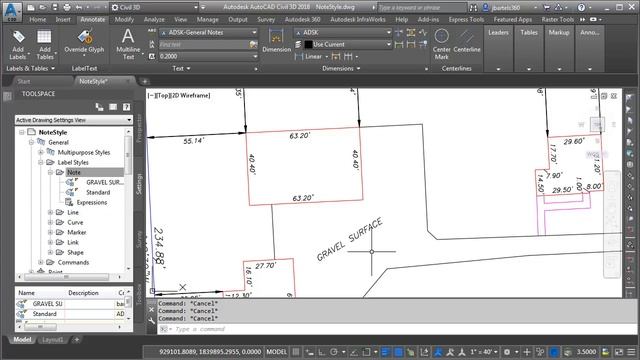The height and width of the screenshot is (360, 640).
Task: Place a Center Mark
Action: pos(441,44)
